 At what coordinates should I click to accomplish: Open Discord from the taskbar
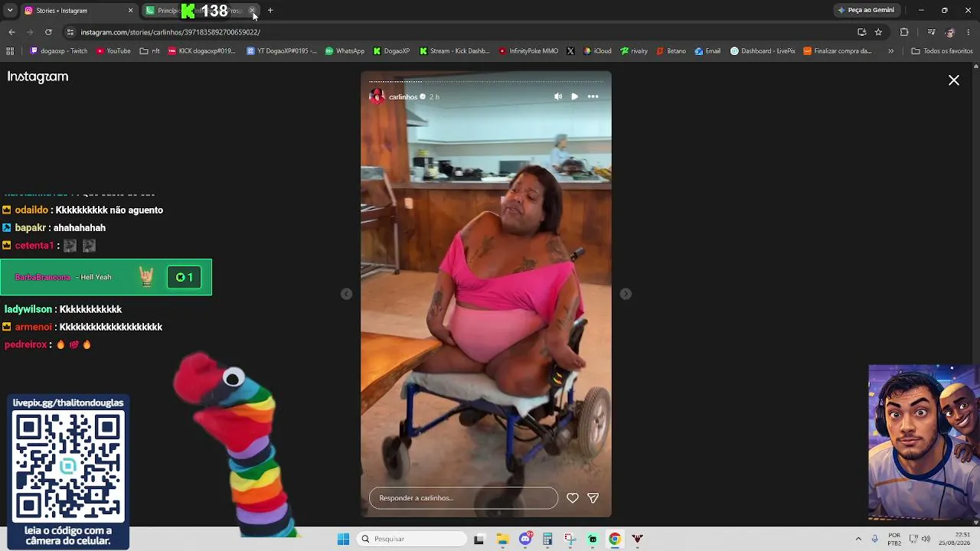pyautogui.click(x=525, y=539)
